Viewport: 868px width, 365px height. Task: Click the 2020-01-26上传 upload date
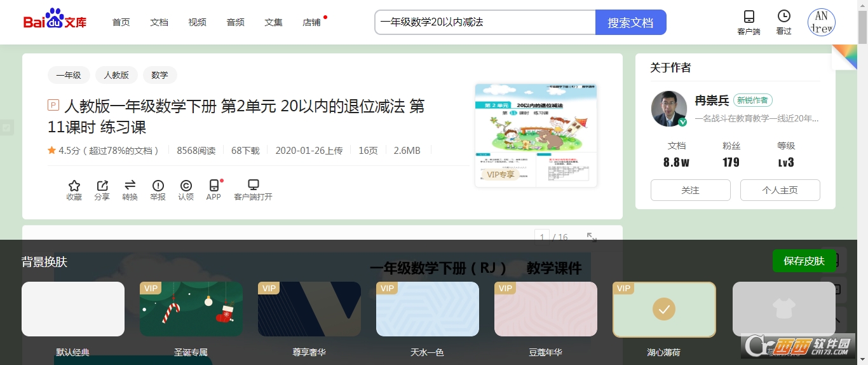(x=309, y=151)
